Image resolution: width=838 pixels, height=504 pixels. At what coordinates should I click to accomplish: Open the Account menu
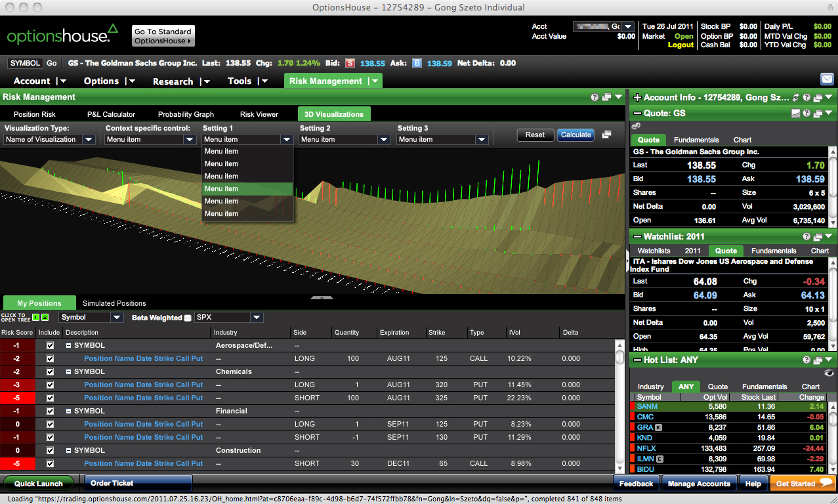(39, 81)
